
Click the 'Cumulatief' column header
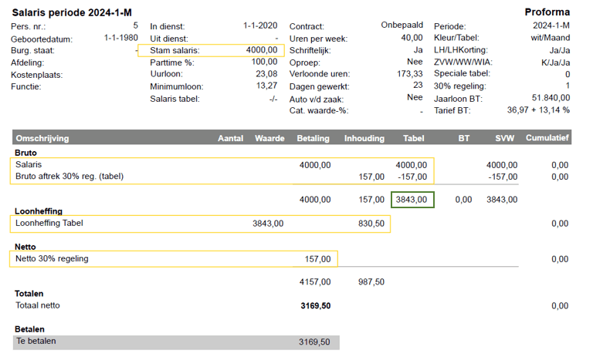click(x=547, y=138)
